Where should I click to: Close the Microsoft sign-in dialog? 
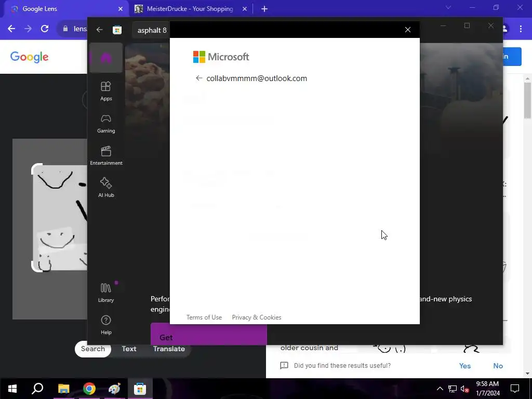click(408, 30)
